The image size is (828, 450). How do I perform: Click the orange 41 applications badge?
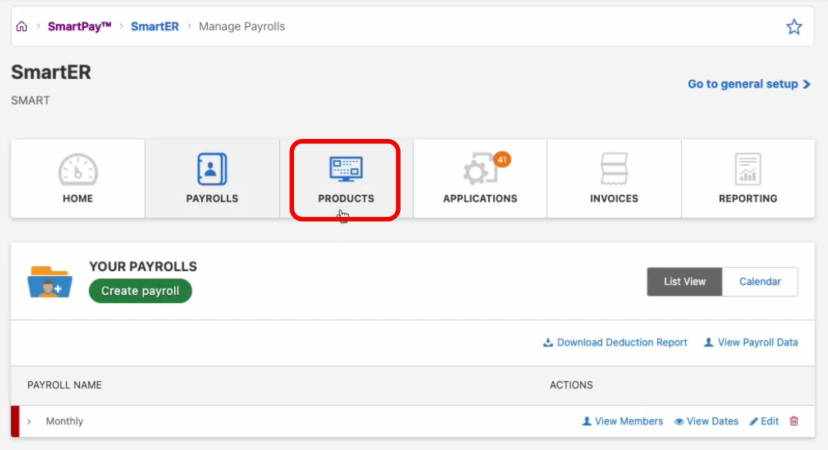coord(502,160)
